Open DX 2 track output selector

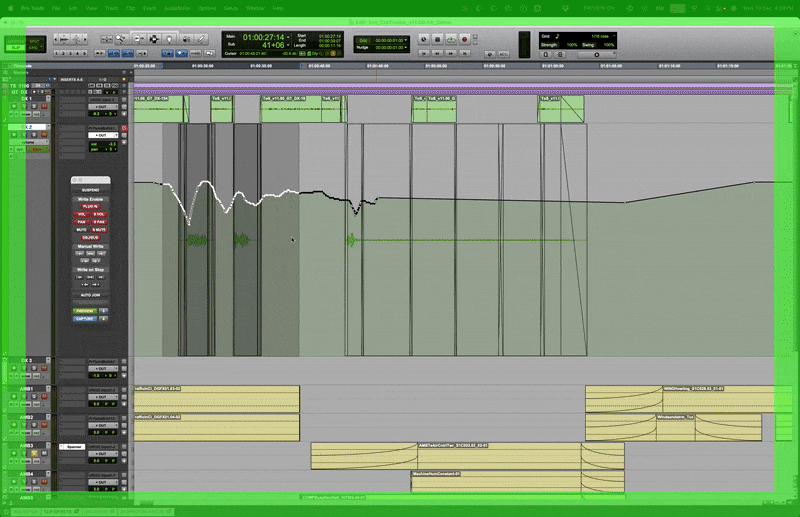103,135
